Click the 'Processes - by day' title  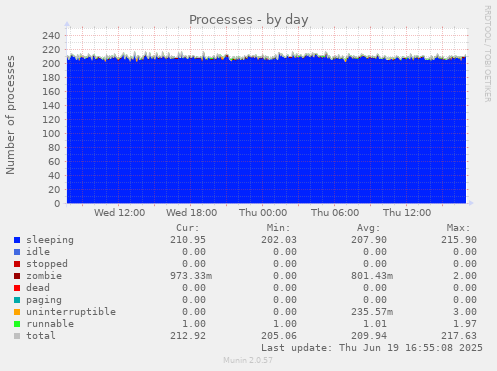coord(249,20)
